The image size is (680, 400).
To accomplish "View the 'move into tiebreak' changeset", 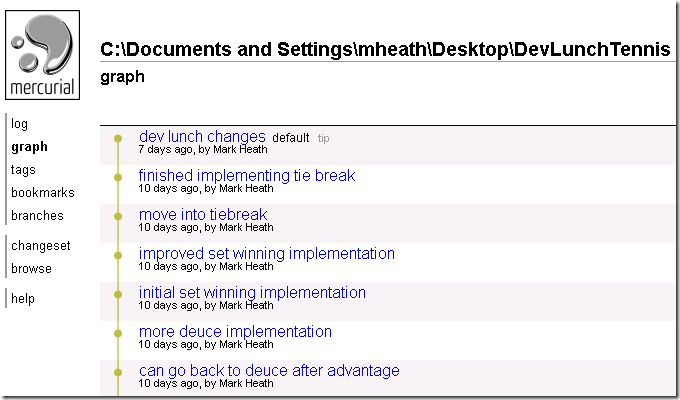I will 203,215.
